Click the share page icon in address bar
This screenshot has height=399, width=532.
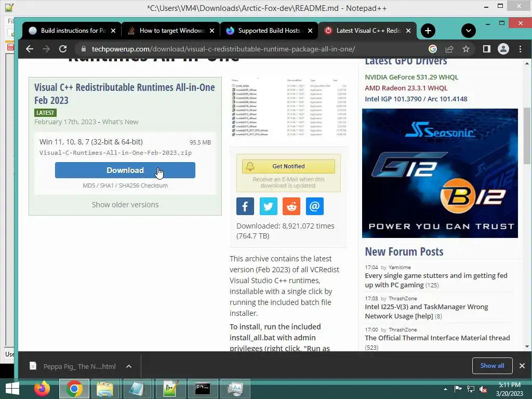[449, 49]
